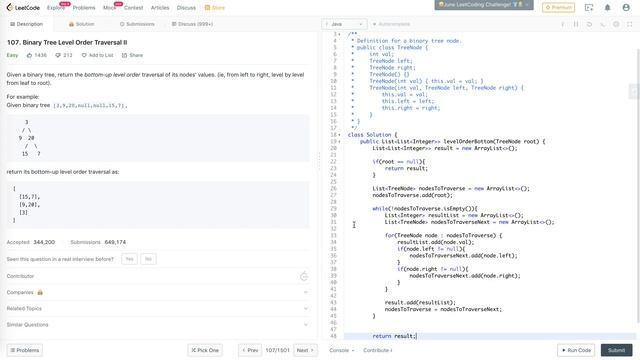Click the terminal-prompt icon in editor toolbar

[603, 24]
